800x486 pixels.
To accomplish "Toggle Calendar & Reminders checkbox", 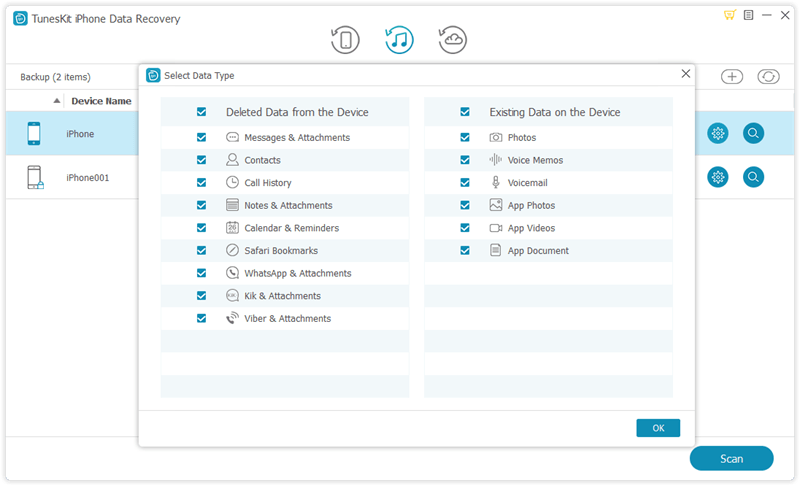I will coord(202,227).
